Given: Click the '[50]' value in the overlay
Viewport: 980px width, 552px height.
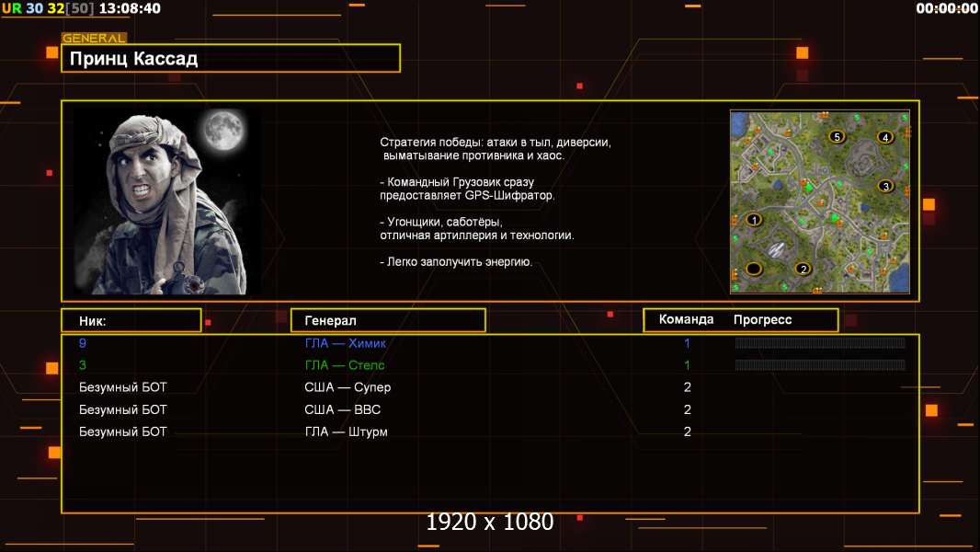Looking at the screenshot, I should click(79, 8).
